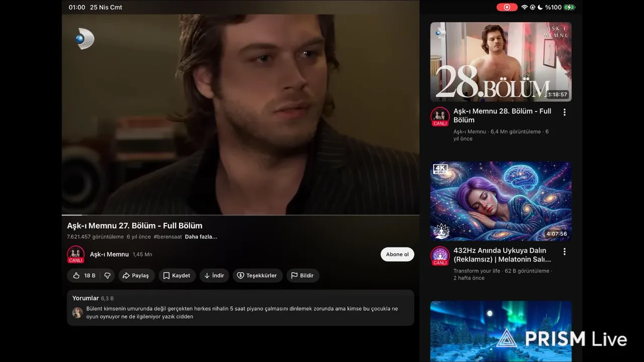Download the video with İndir button
This screenshot has height=362, width=644.
click(x=214, y=276)
